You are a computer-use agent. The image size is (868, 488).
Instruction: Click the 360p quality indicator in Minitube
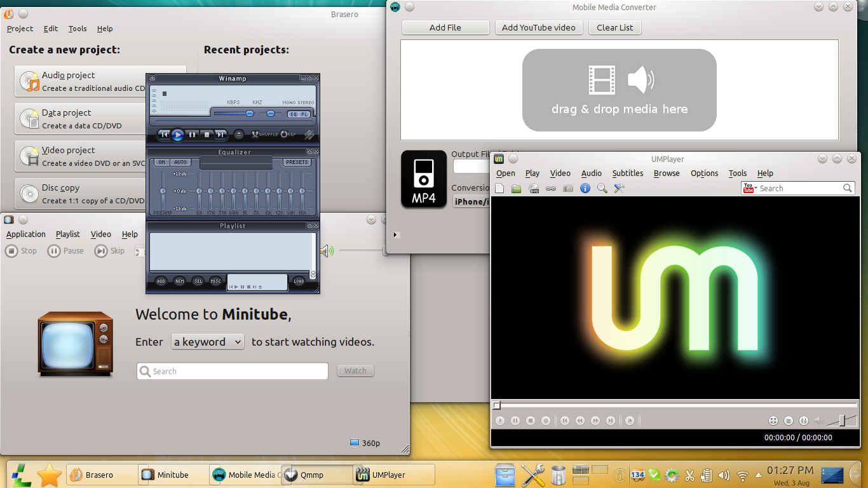click(365, 444)
